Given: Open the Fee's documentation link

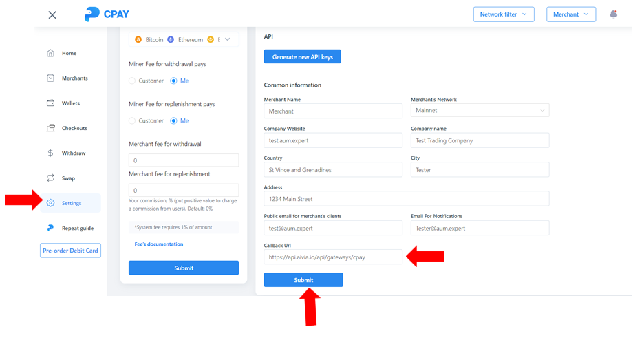Looking at the screenshot, I should coord(158,244).
